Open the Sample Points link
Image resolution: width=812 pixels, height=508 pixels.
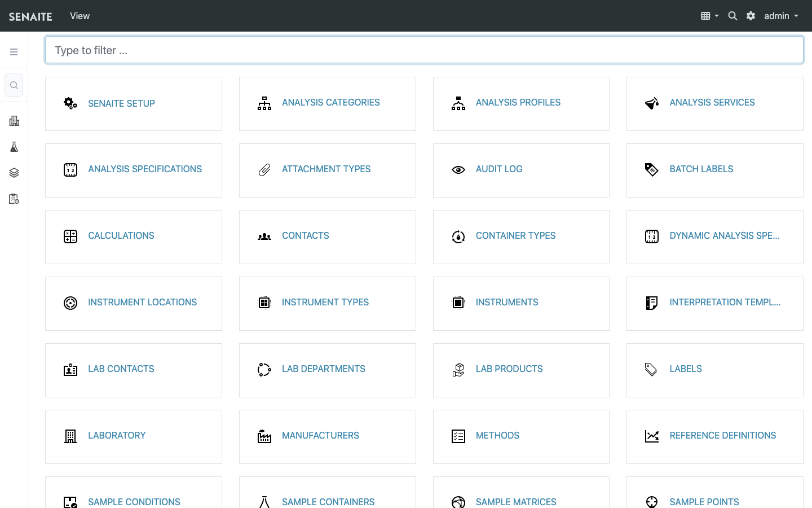(704, 502)
